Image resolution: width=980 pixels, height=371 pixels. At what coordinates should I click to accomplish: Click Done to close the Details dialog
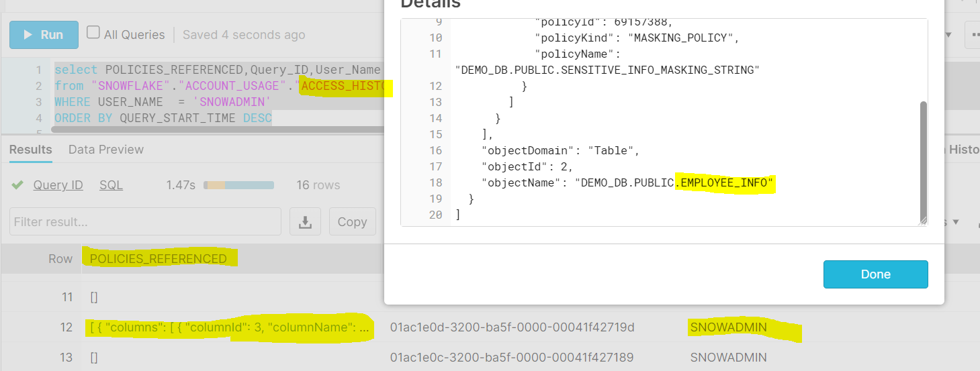(875, 274)
